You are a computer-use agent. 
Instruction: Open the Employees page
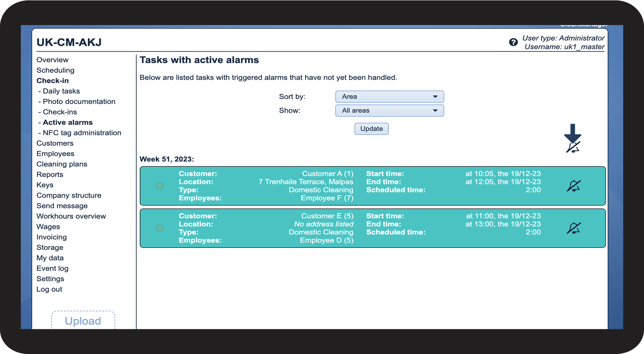click(55, 154)
